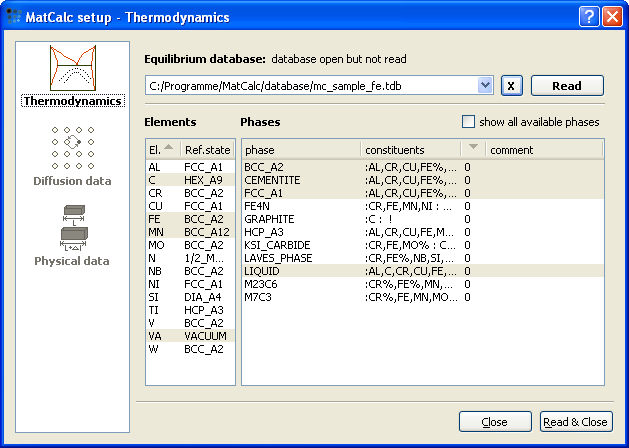Click the X button beside the database path
The height and width of the screenshot is (448, 629).
[x=511, y=86]
